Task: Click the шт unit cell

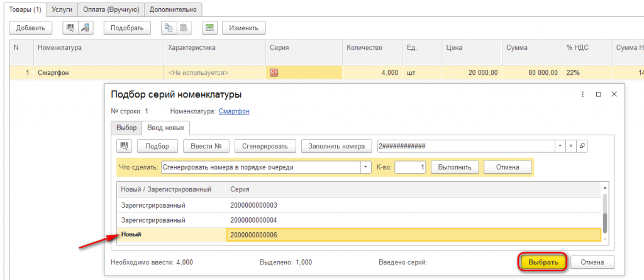Action: pyautogui.click(x=422, y=73)
